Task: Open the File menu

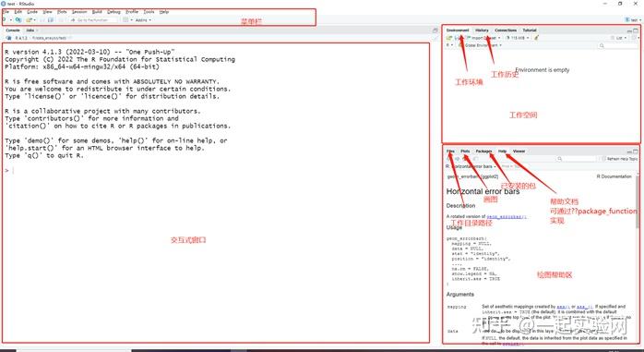Action: tap(6, 12)
